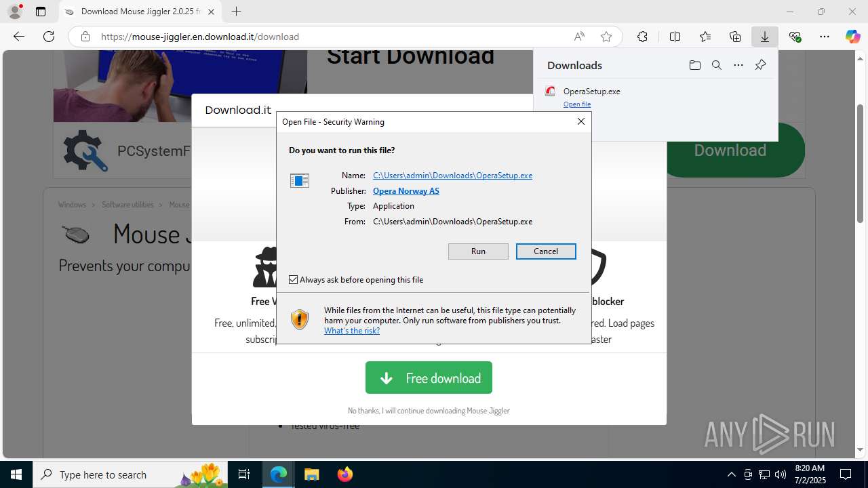Open more options in Downloads panel
The width and height of the screenshot is (868, 488).
(738, 65)
